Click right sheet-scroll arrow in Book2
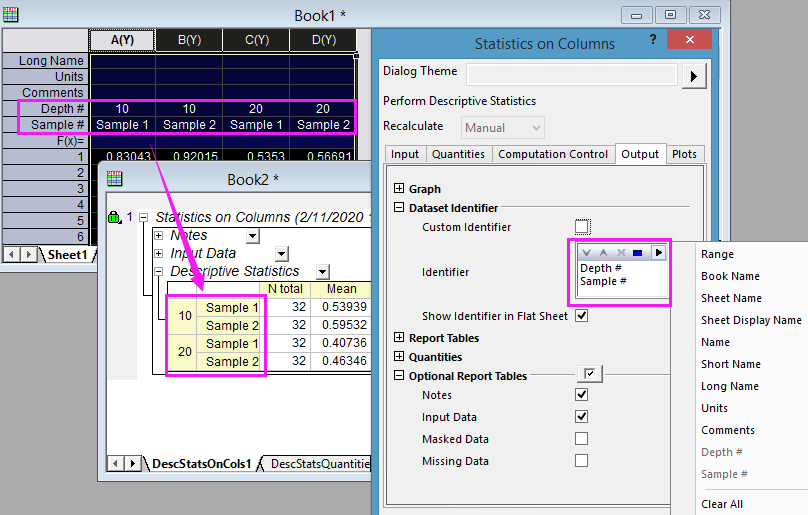 click(132, 463)
